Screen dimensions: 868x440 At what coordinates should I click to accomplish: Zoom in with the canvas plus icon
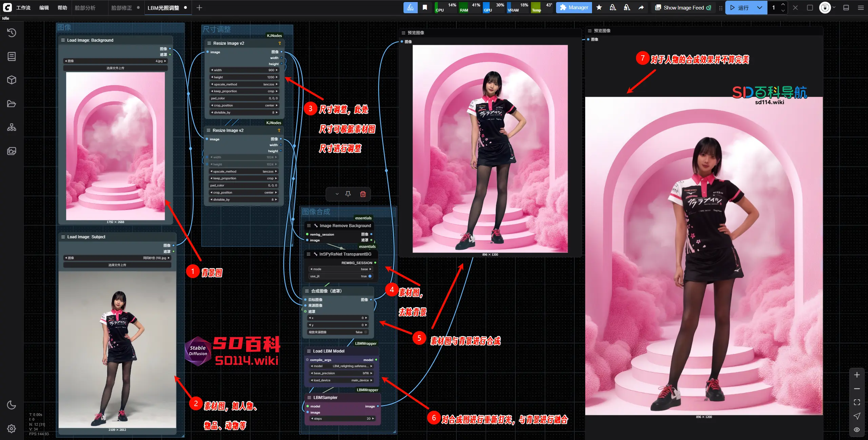pyautogui.click(x=857, y=375)
